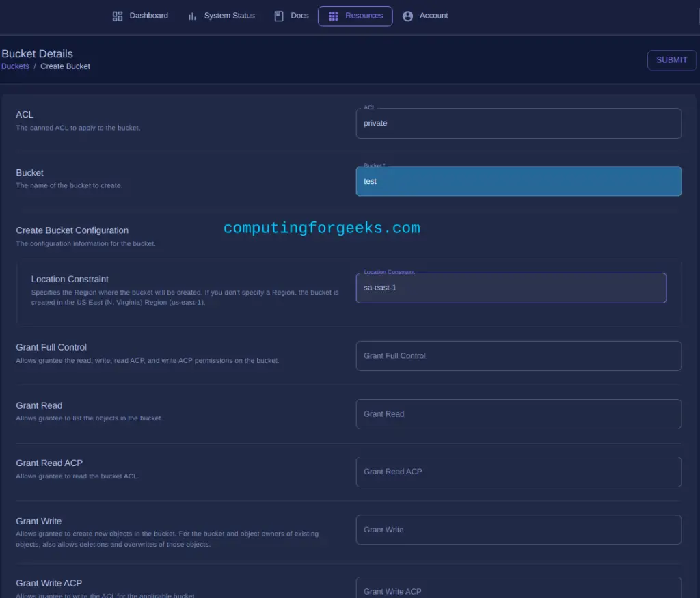Open the ACL field set to private

tap(518, 123)
